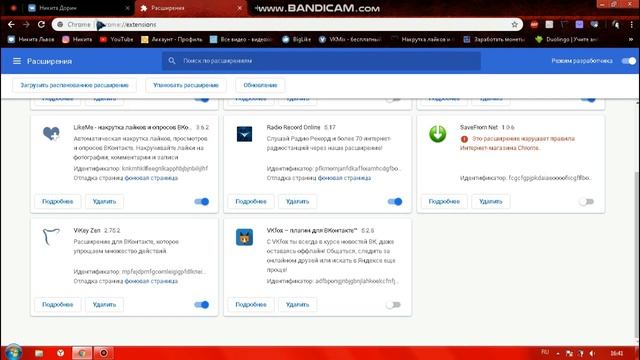Open the Аккаунт - Профиль bookmark

pos(172,39)
